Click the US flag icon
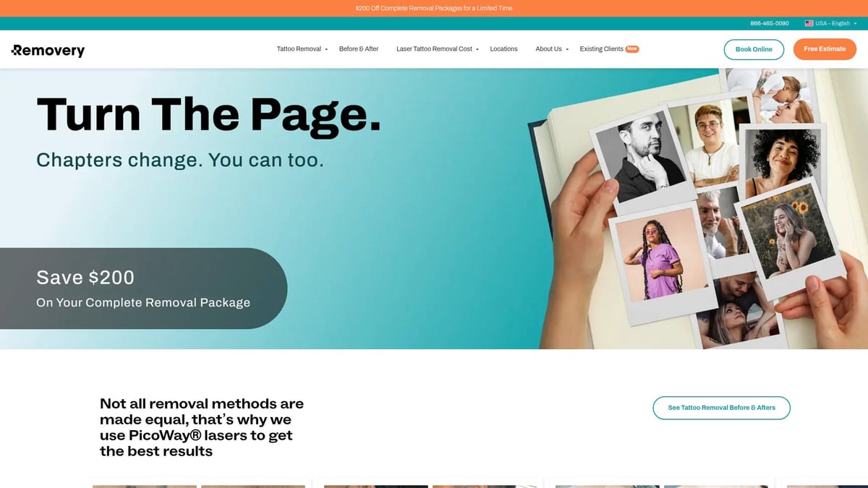 [x=809, y=23]
